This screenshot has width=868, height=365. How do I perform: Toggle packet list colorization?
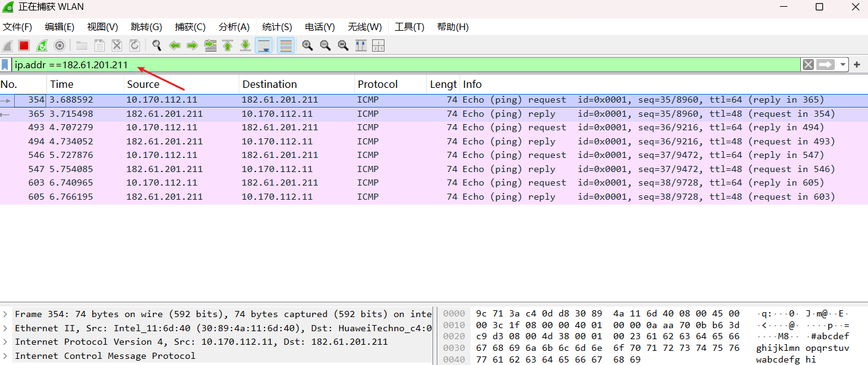point(285,45)
